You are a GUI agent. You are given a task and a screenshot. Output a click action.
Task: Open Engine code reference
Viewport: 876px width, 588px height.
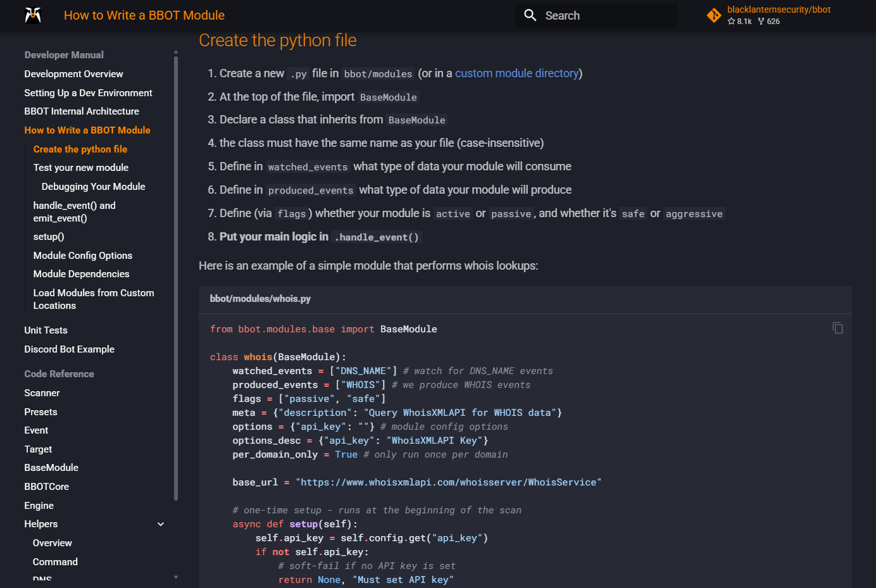pyautogui.click(x=39, y=506)
